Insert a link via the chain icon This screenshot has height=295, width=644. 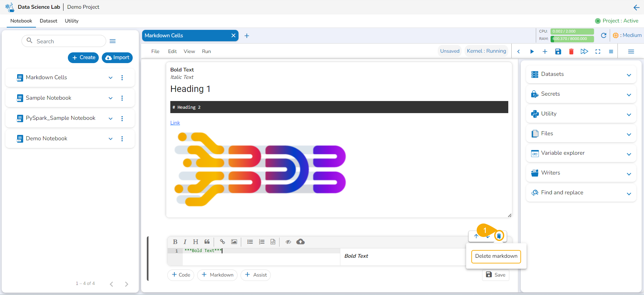pos(222,242)
